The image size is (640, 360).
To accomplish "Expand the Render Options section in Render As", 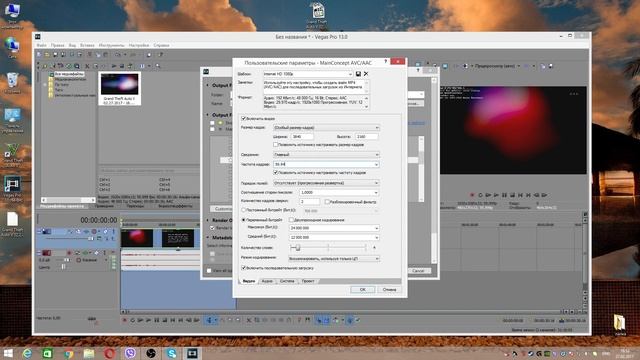I will (207, 220).
